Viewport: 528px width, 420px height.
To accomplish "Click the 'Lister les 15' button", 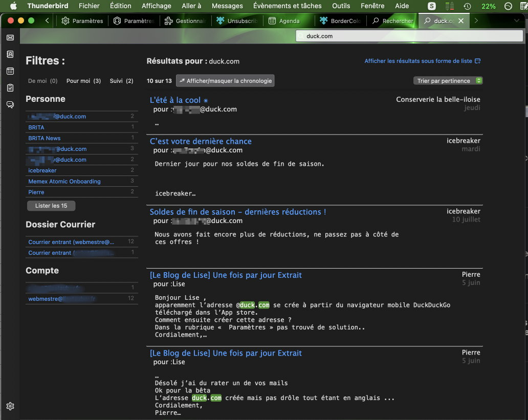I will pyautogui.click(x=51, y=206).
